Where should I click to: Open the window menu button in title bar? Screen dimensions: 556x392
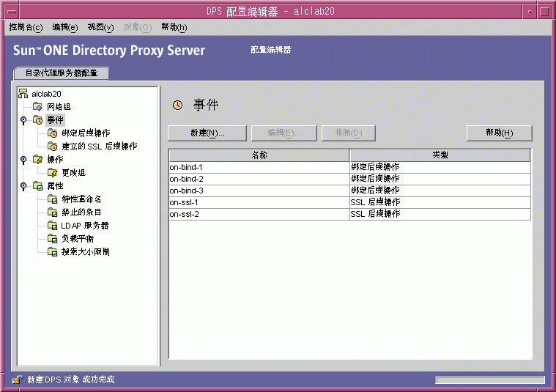click(12, 11)
